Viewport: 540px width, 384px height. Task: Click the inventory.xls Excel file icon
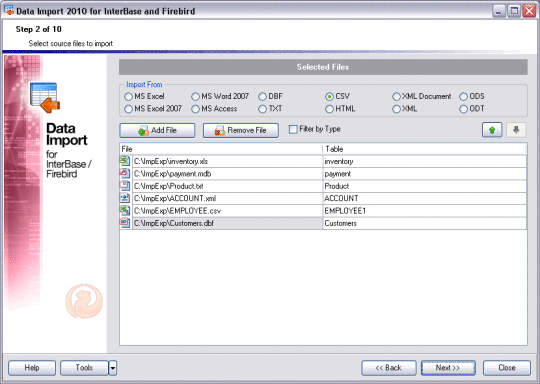[125, 161]
